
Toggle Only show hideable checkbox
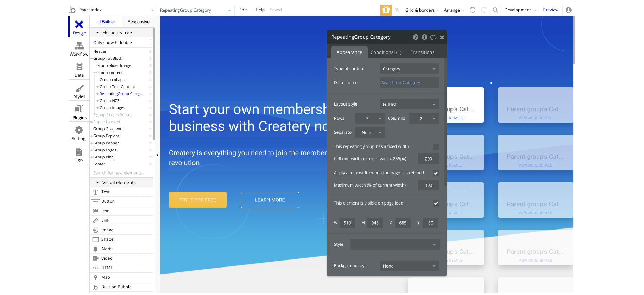point(148,42)
